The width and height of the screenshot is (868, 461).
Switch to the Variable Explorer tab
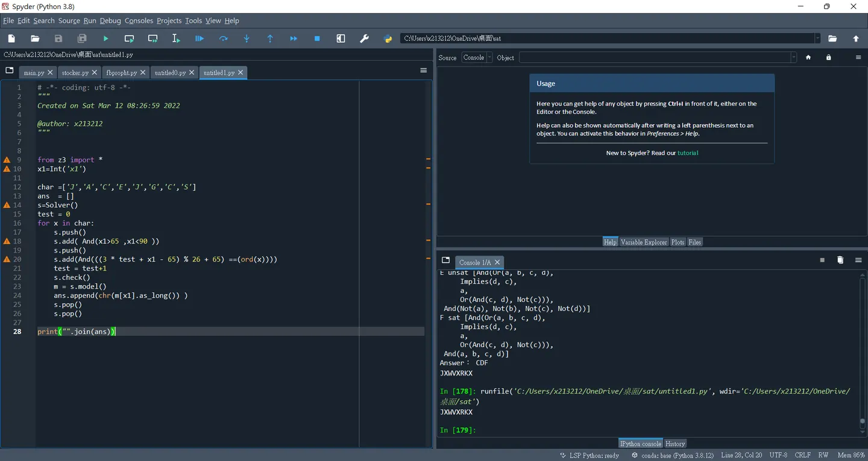click(x=644, y=242)
